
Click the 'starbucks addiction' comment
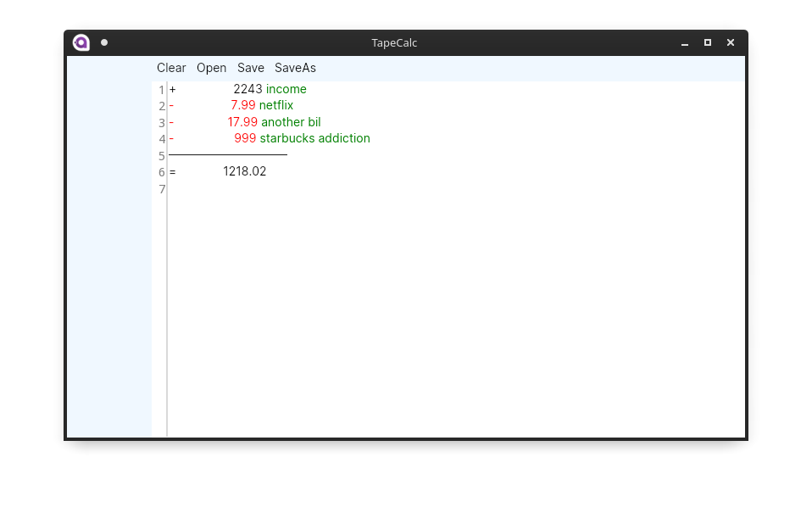click(314, 138)
